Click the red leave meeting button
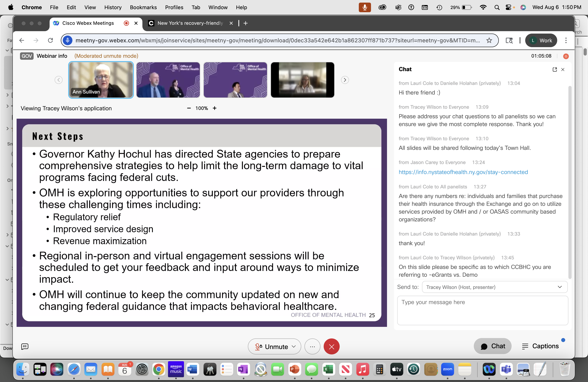Viewport: 588px width, 382px height. [x=331, y=346]
